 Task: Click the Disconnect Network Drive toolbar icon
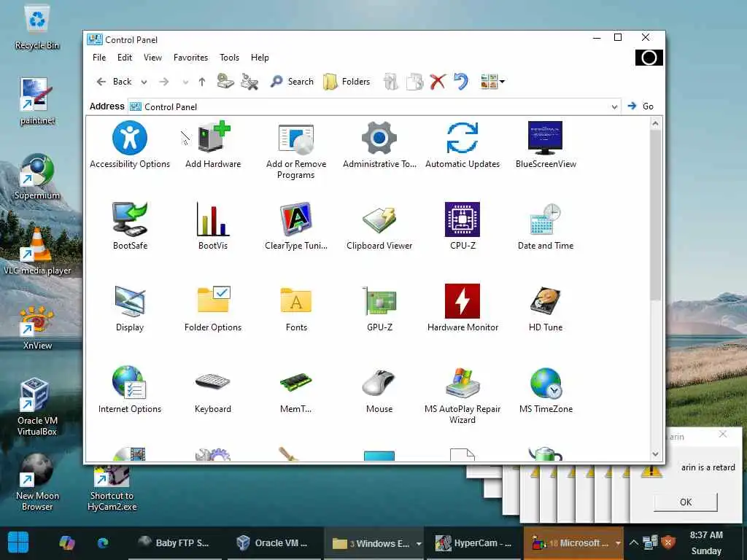click(249, 82)
